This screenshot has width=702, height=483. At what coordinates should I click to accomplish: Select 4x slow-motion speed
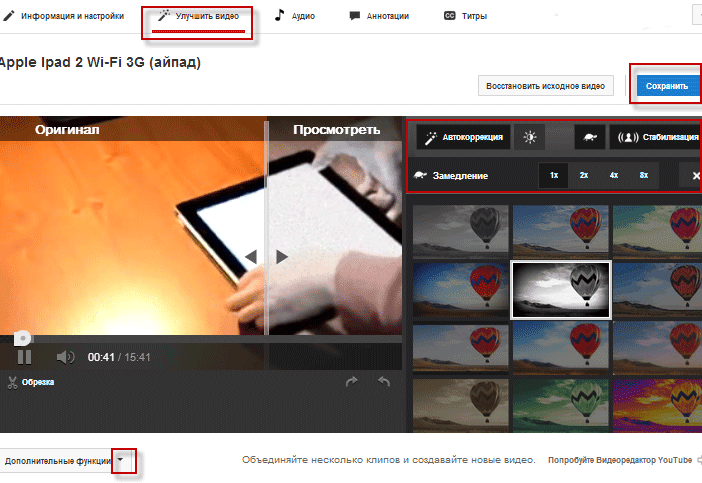pos(614,175)
